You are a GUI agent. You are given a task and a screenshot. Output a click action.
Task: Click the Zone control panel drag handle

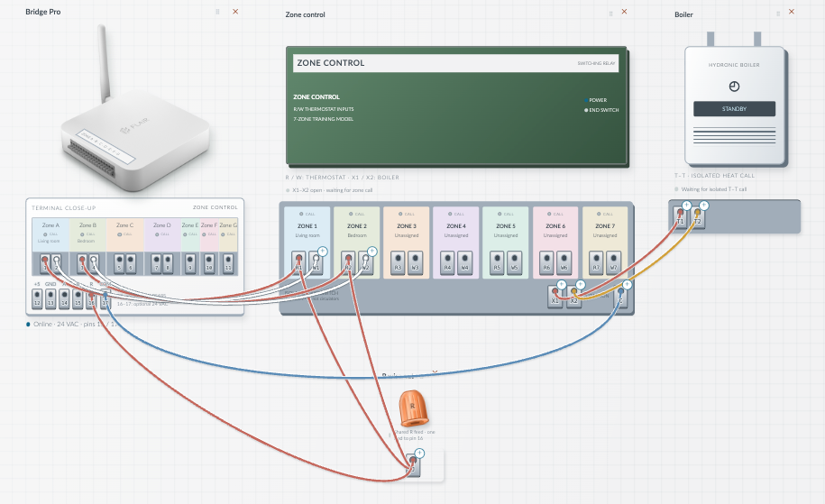[x=610, y=14]
